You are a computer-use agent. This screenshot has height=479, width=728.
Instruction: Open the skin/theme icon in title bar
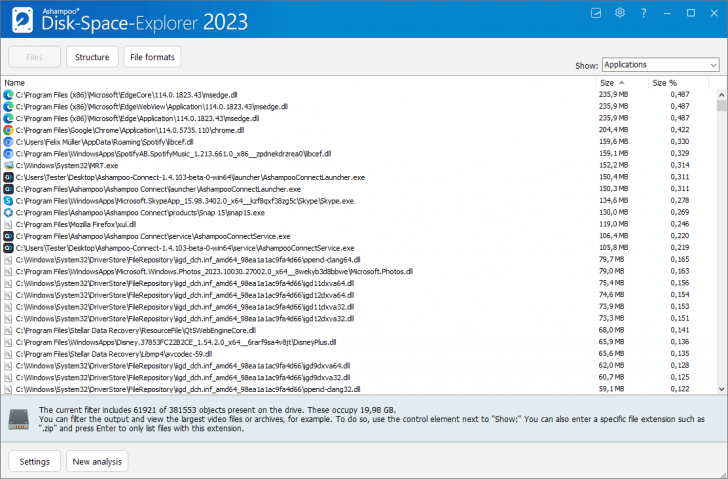(596, 13)
